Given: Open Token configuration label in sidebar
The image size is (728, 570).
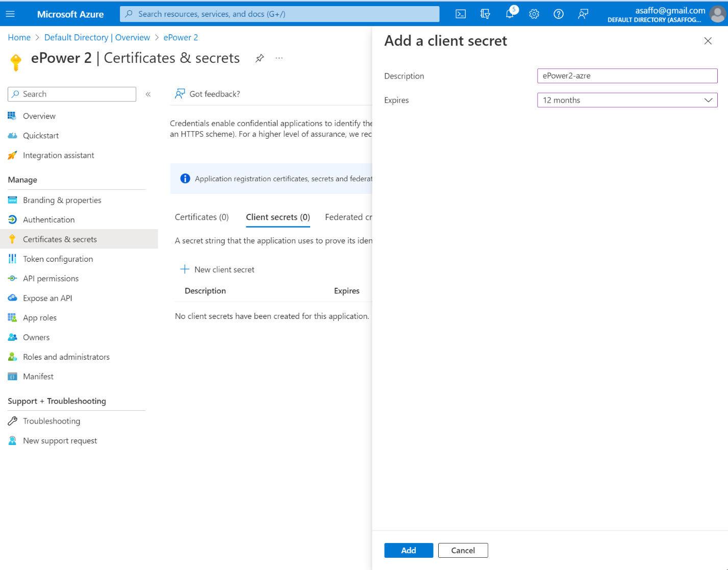Looking at the screenshot, I should pos(58,259).
